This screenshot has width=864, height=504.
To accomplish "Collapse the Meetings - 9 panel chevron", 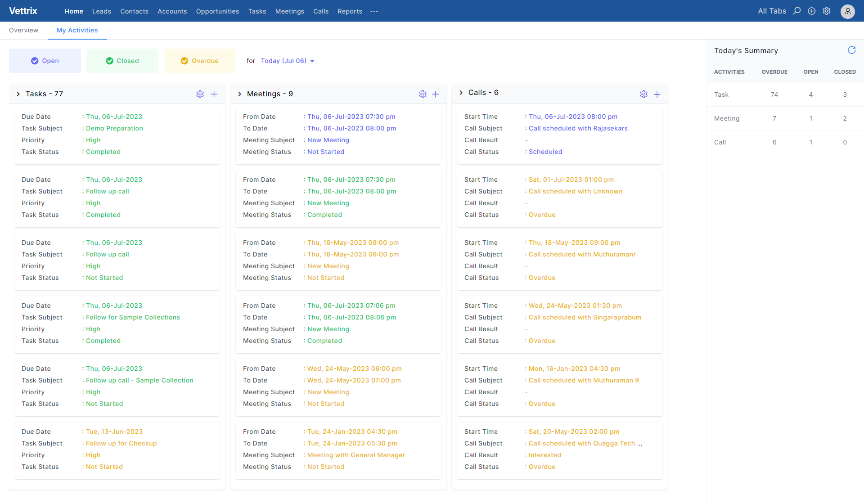I will coord(239,94).
